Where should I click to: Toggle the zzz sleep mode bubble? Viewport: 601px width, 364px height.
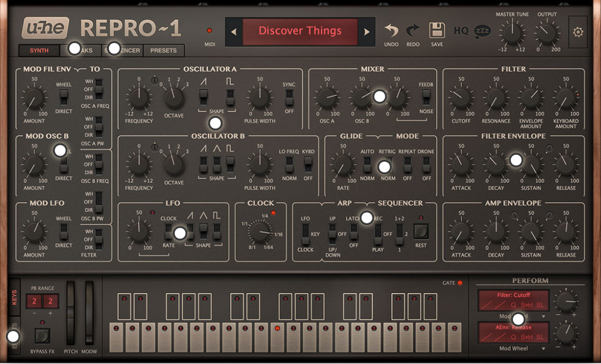tap(483, 32)
